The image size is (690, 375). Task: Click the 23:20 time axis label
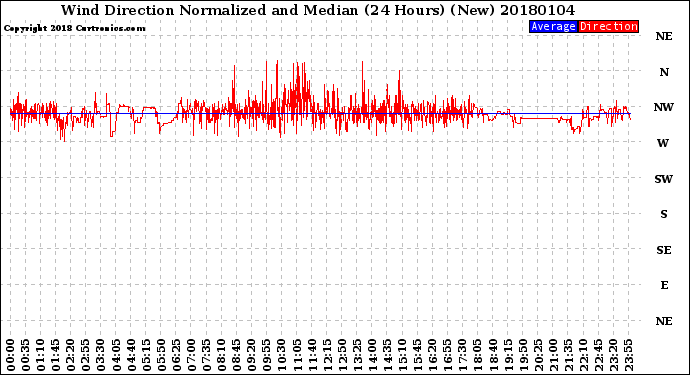(613, 355)
